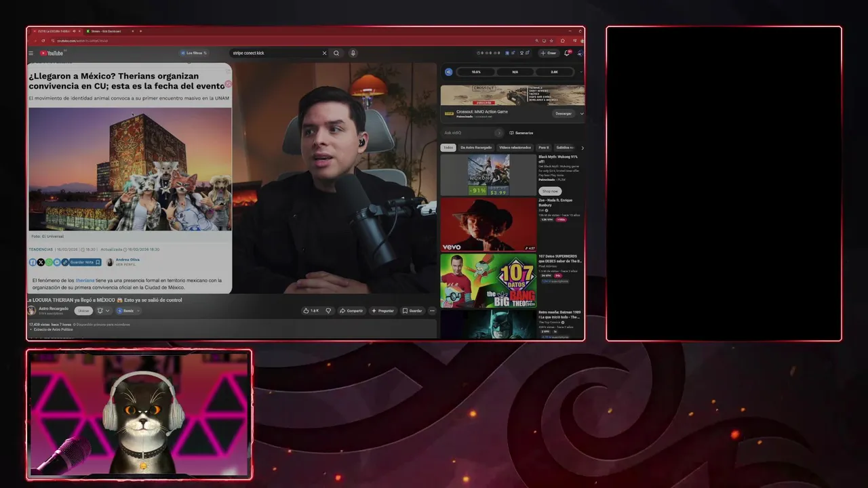Close the Kick Dashboard tab
Image resolution: width=868 pixels, height=488 pixels.
[x=133, y=31]
